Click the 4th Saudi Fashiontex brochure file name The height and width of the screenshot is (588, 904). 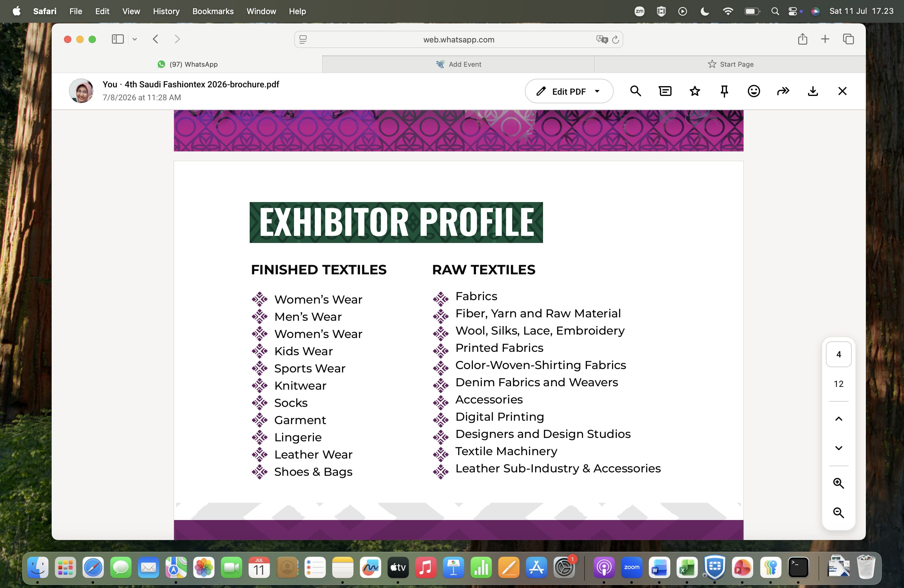pyautogui.click(x=202, y=84)
